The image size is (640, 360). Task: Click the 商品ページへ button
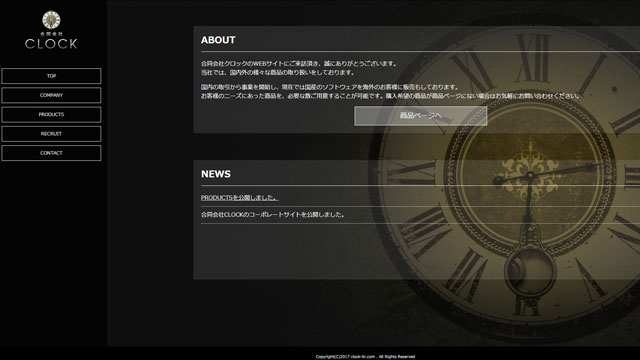(420, 116)
